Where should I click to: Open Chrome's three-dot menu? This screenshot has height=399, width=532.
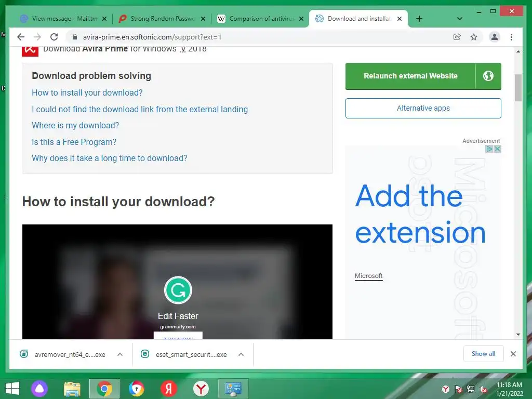click(511, 37)
